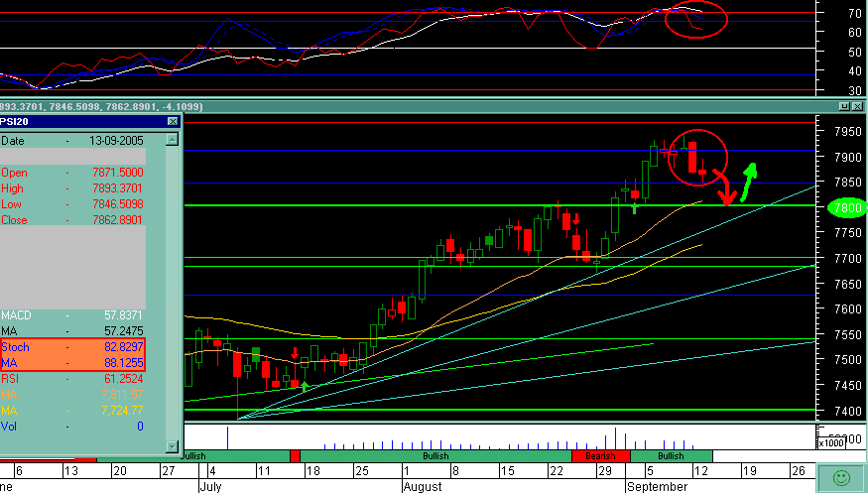Click the Bullish ribbon segment under September
Screen dimensions: 868x493
pyautogui.click(x=671, y=456)
